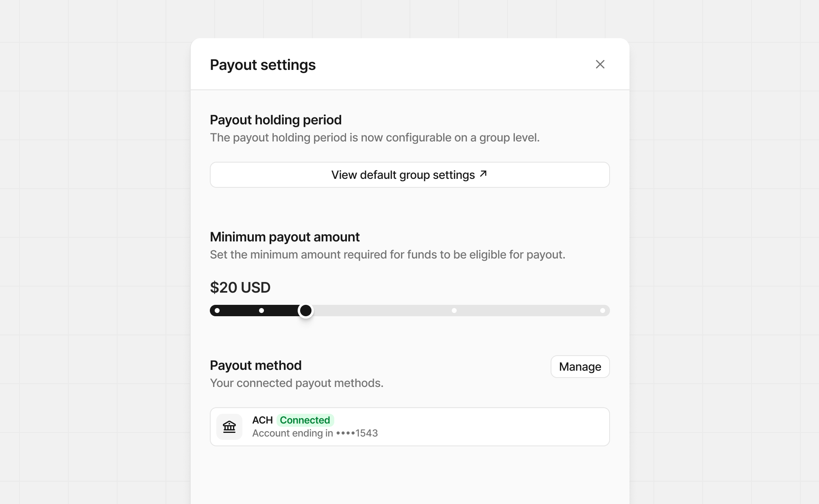Click the Minimum payout amount heading
The width and height of the screenshot is (819, 504).
285,237
